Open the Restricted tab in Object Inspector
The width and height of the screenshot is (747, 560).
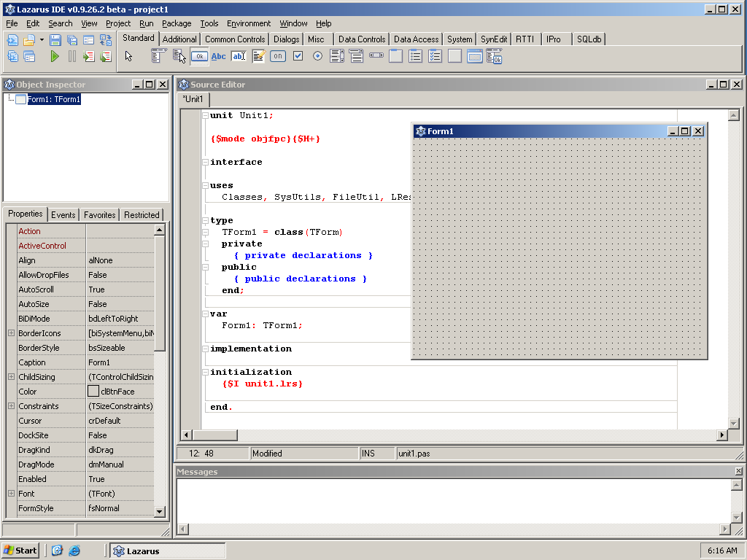tap(142, 215)
